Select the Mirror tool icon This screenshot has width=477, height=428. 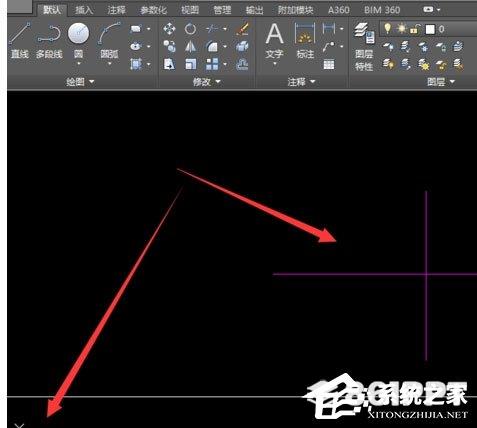point(190,47)
